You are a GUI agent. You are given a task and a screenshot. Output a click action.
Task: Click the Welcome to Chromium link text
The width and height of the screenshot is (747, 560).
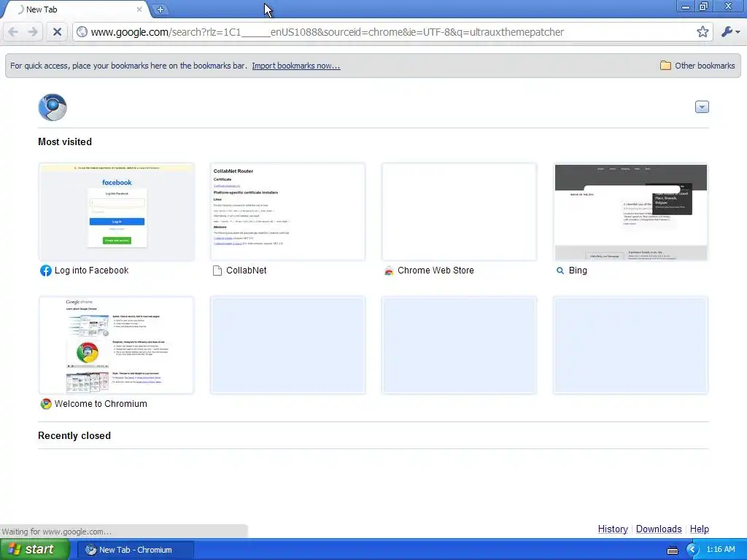pyautogui.click(x=101, y=404)
